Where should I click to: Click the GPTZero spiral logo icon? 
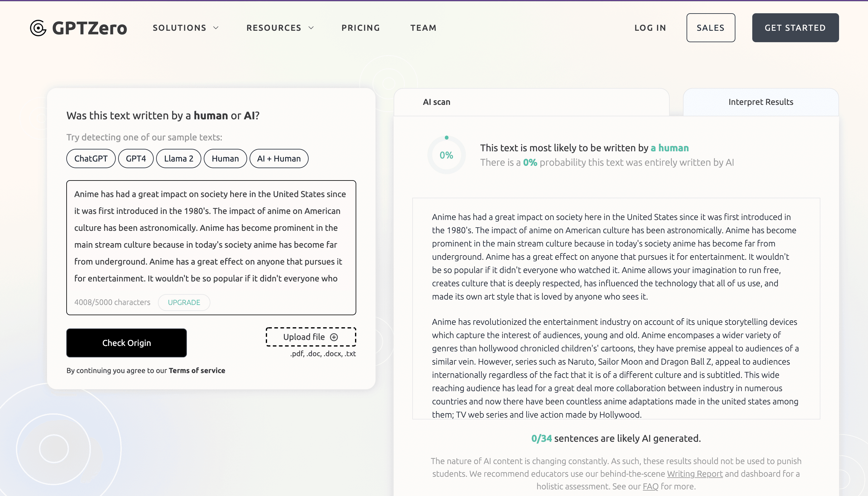tap(38, 28)
